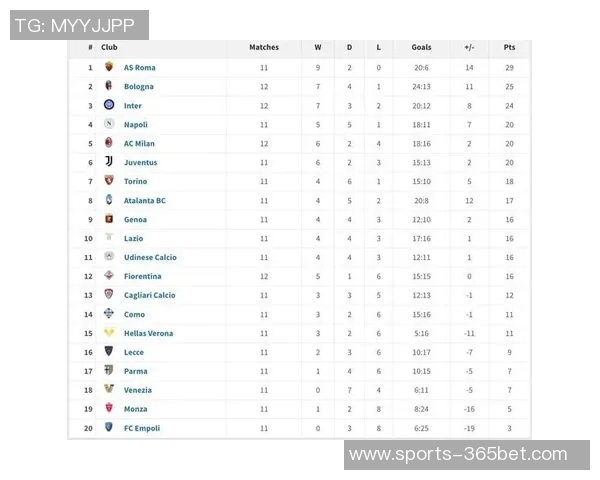Click the Inter club crest icon
Image resolution: width=600 pixels, height=480 pixels.
click(x=109, y=105)
